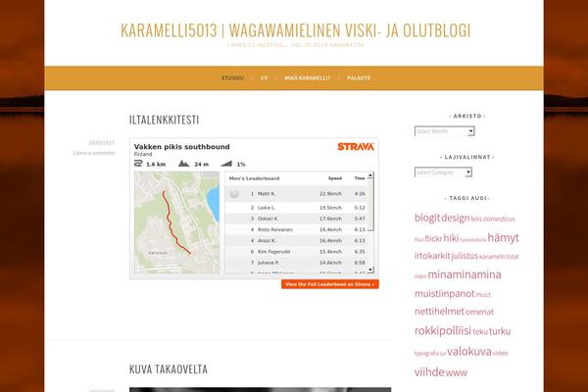Open the video tag
The image size is (588, 392).
pos(500,353)
